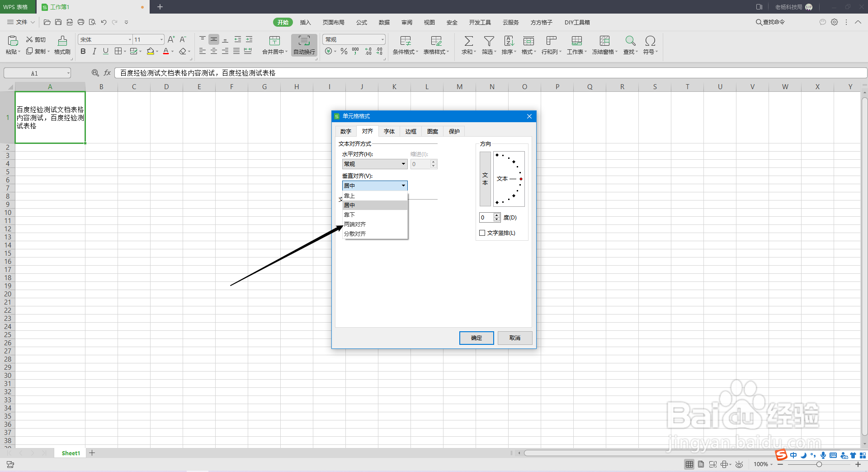Check the 文字竖排 checkbox

tap(482, 233)
